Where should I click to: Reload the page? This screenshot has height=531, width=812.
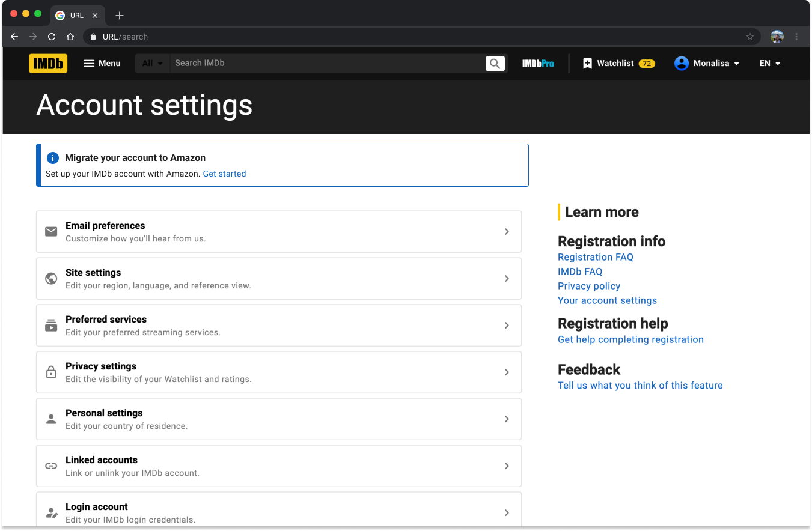[x=52, y=37]
